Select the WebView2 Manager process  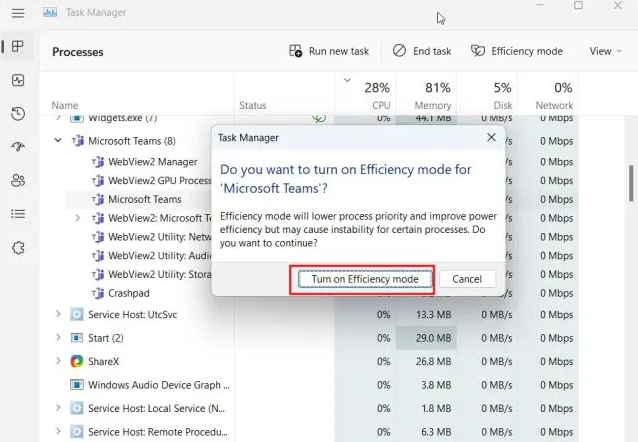click(153, 162)
